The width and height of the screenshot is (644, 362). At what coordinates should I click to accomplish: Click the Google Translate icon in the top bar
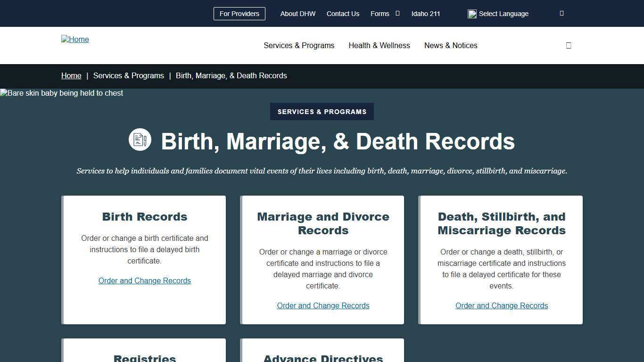[472, 14]
